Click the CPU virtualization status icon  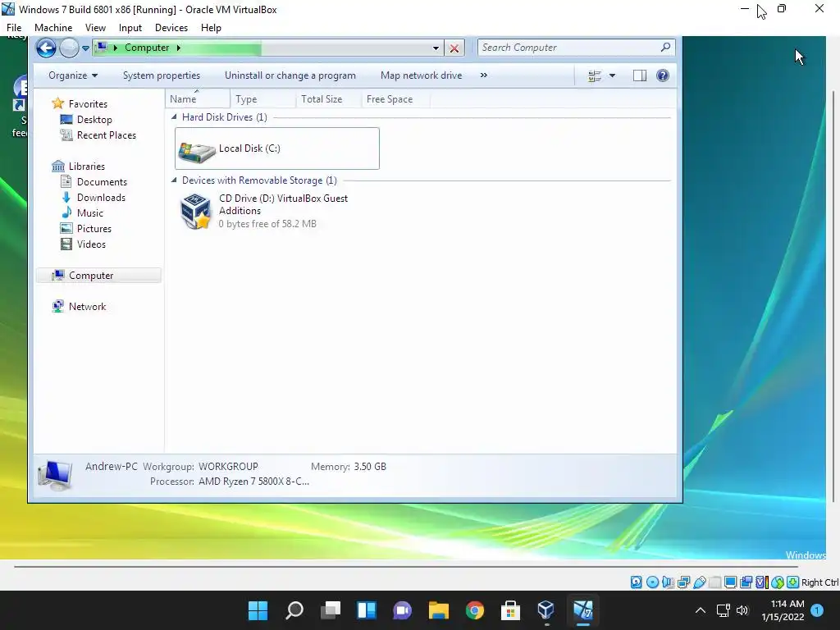(762, 582)
